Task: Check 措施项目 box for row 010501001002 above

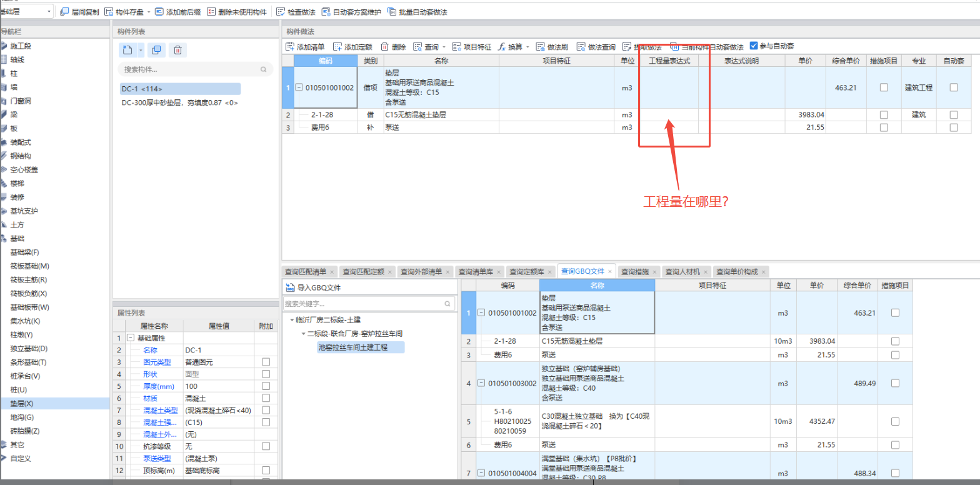Action: 884,87
